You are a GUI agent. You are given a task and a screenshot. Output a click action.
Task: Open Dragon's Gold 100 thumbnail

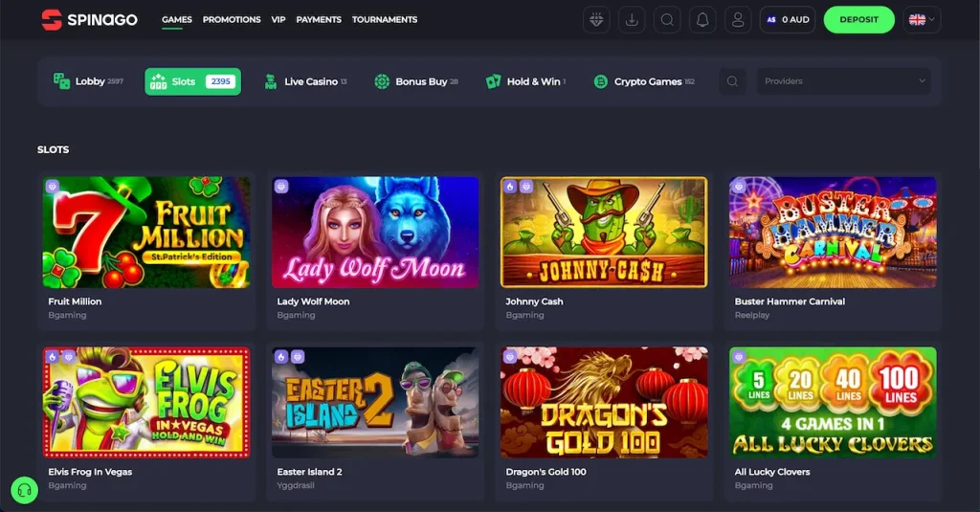coord(604,403)
